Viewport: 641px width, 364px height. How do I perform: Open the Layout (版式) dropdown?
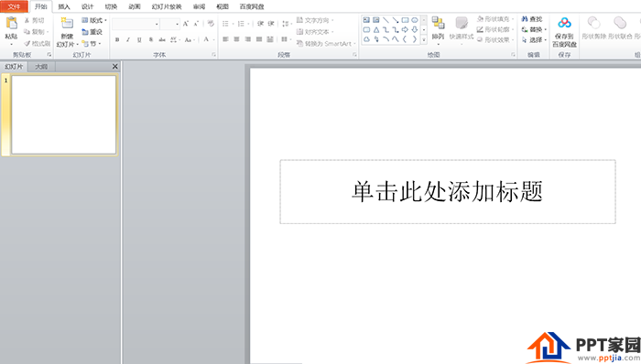(x=94, y=20)
